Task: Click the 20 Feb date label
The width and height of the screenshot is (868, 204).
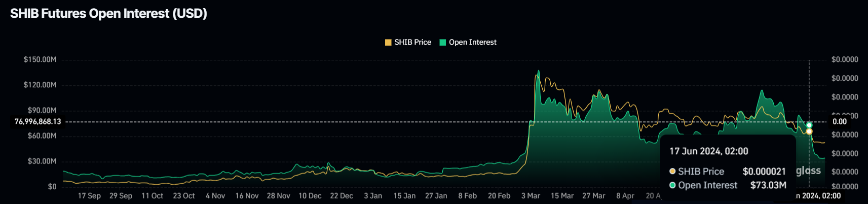Action: [499, 196]
